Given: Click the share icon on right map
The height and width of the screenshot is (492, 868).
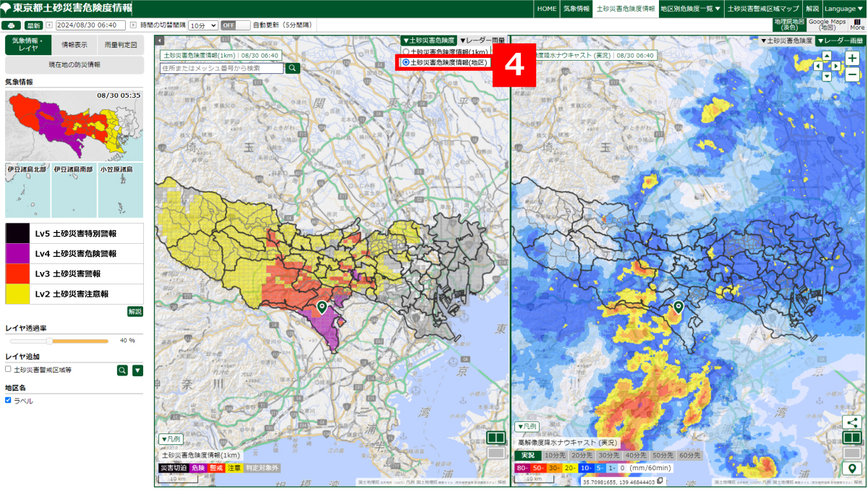Looking at the screenshot, I should click(x=851, y=423).
